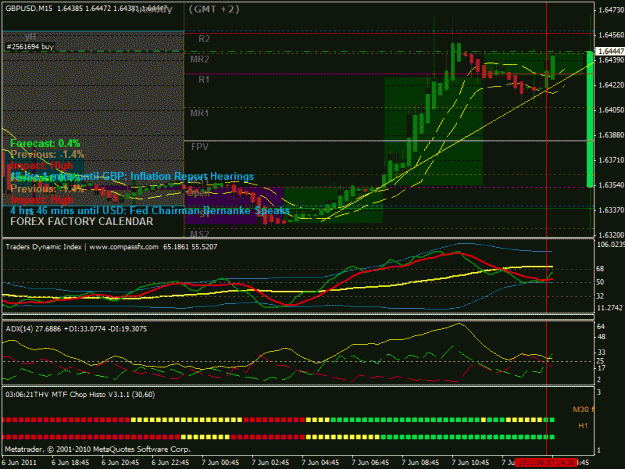Viewport: 625px width, 469px height.
Task: Click the 6 Jun 18:45 time label
Action: pos(70,463)
